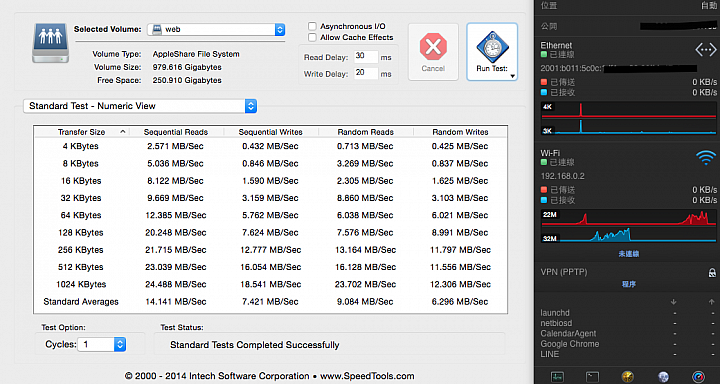Screen dimensions: 720x384
Task: Select the 1024 KBytes row
Action: [x=270, y=284]
